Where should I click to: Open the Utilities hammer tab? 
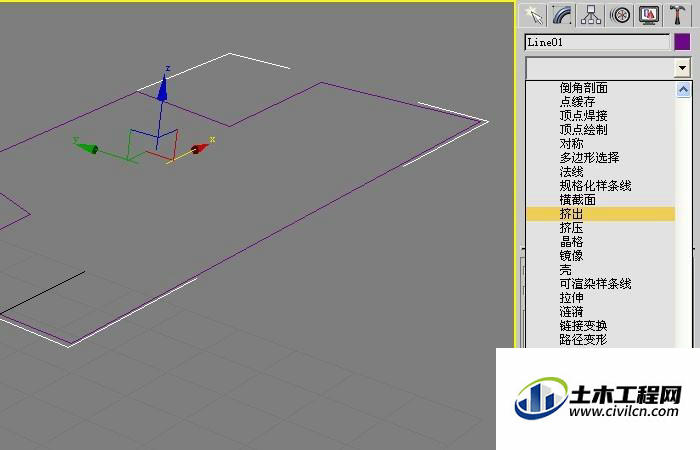point(677,15)
